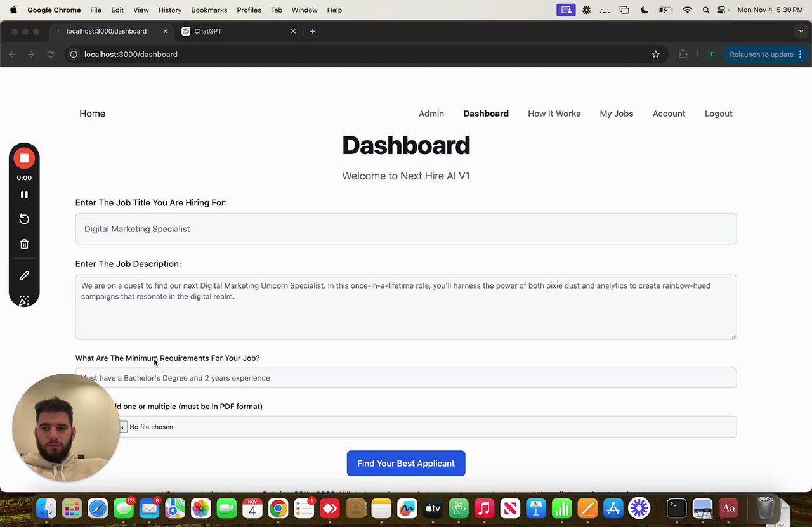Image resolution: width=812 pixels, height=527 pixels.
Task: Open the Account page
Action: [669, 114]
